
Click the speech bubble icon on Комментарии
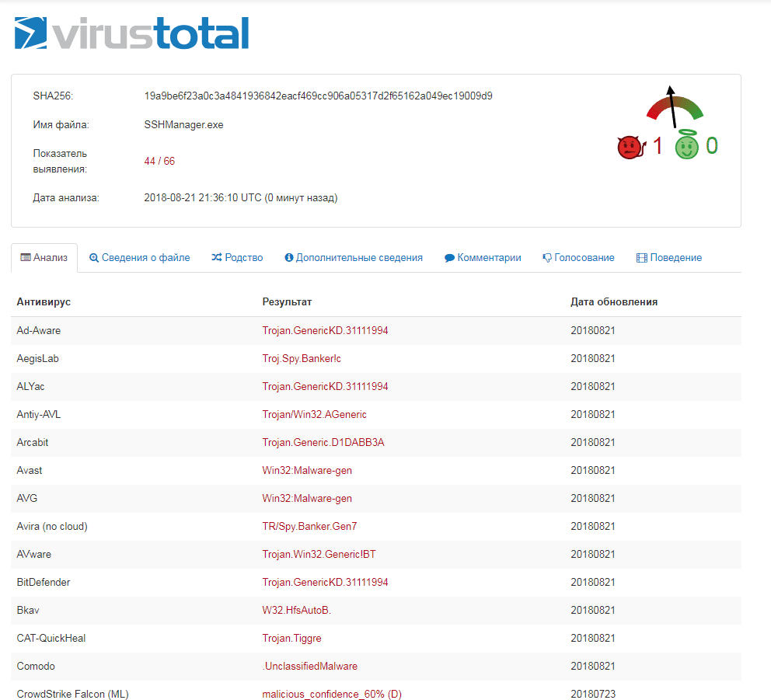tap(449, 258)
